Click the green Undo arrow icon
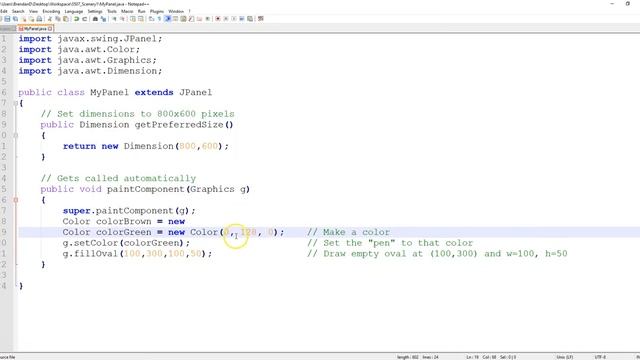The image size is (640, 360). (76, 19)
